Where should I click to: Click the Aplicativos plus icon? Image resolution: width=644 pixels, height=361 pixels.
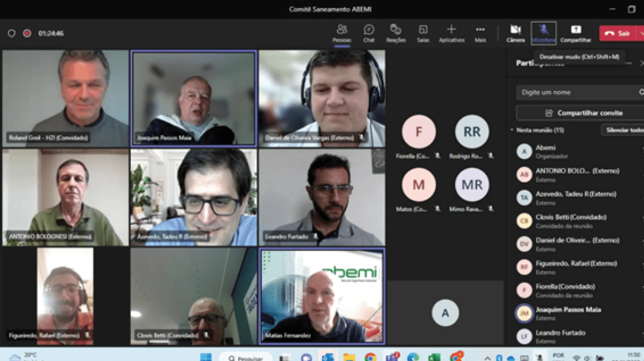click(x=451, y=29)
